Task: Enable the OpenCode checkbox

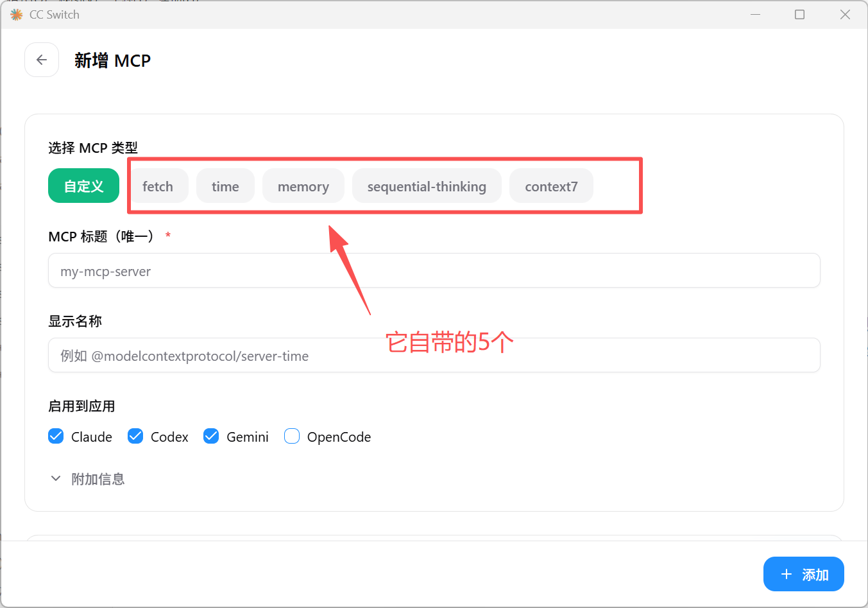Action: coord(292,437)
